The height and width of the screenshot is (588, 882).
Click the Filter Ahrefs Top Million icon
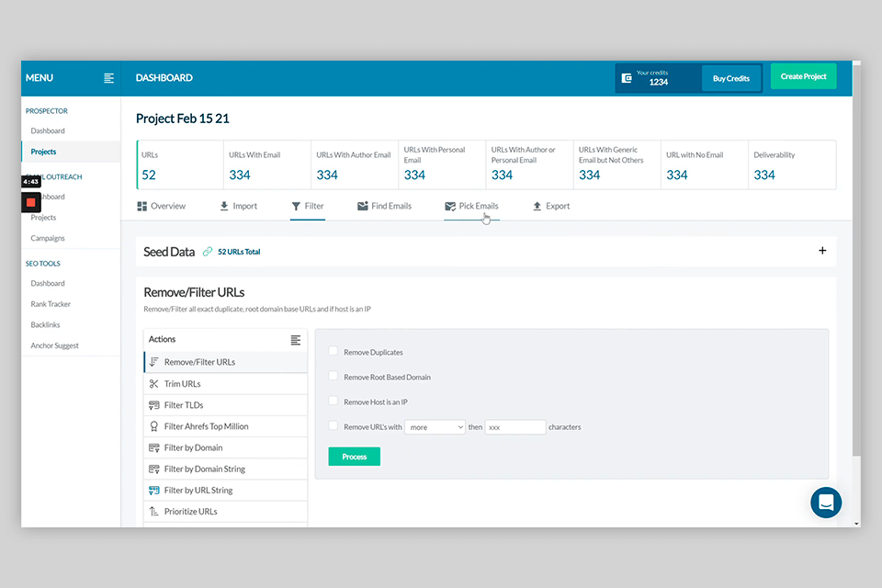click(x=153, y=426)
